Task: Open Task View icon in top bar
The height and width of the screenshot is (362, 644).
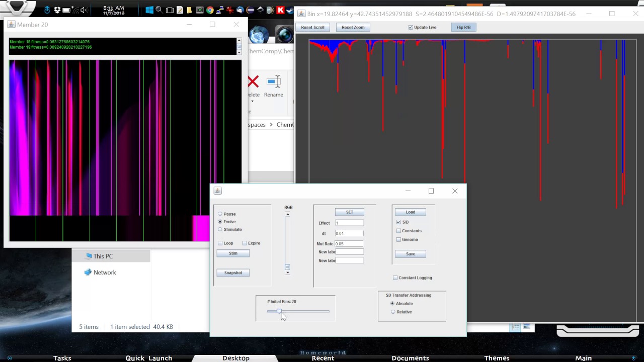Action: pyautogui.click(x=170, y=10)
